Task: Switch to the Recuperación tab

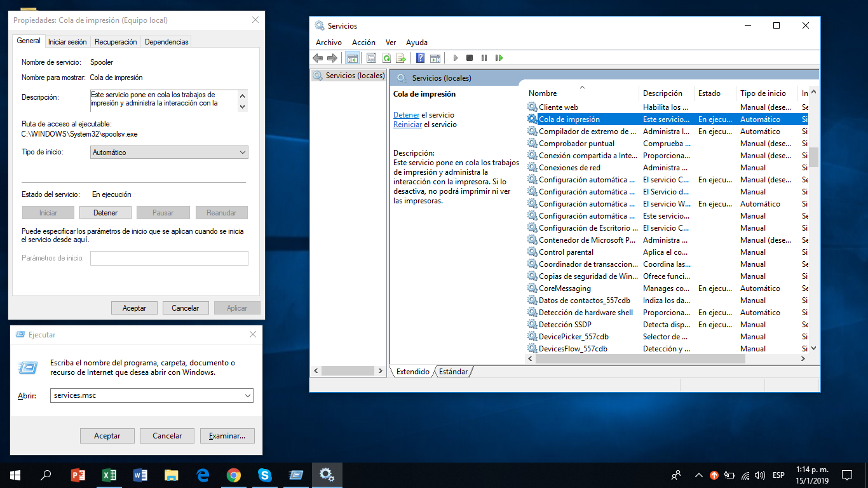Action: pyautogui.click(x=116, y=42)
